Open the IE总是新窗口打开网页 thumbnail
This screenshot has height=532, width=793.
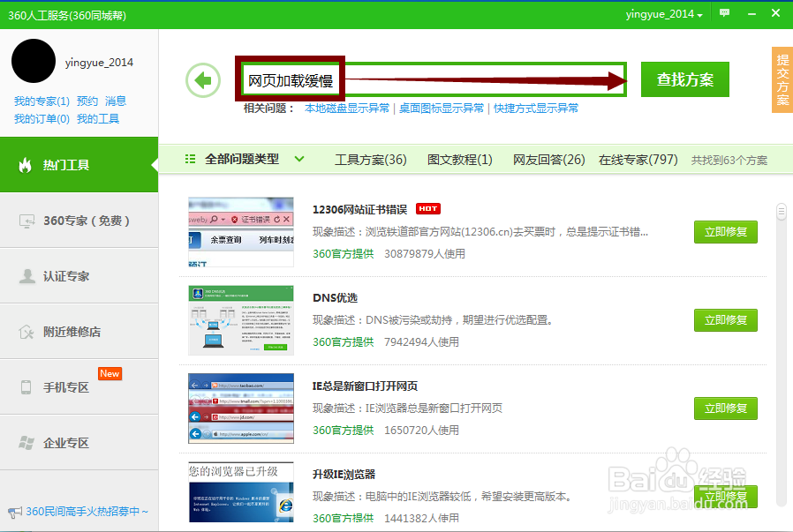coord(241,408)
